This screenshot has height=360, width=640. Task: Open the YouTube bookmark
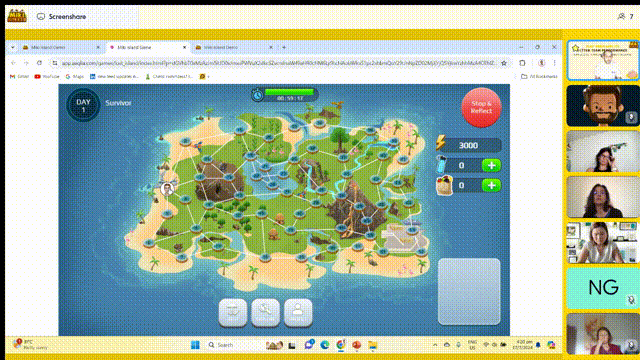47,76
